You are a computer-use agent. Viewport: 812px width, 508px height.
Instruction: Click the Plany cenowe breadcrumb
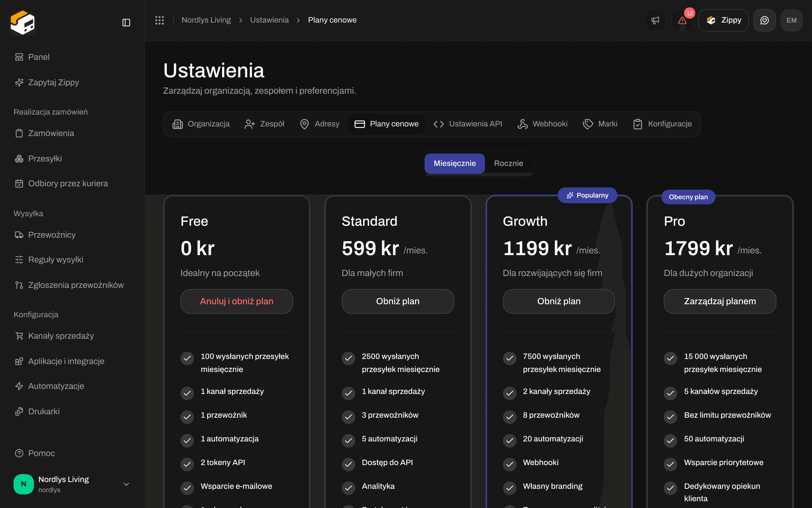point(332,20)
